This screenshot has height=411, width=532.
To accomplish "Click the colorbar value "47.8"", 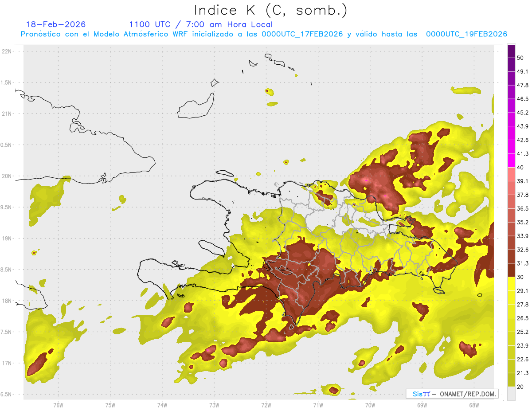I will 523,85.
